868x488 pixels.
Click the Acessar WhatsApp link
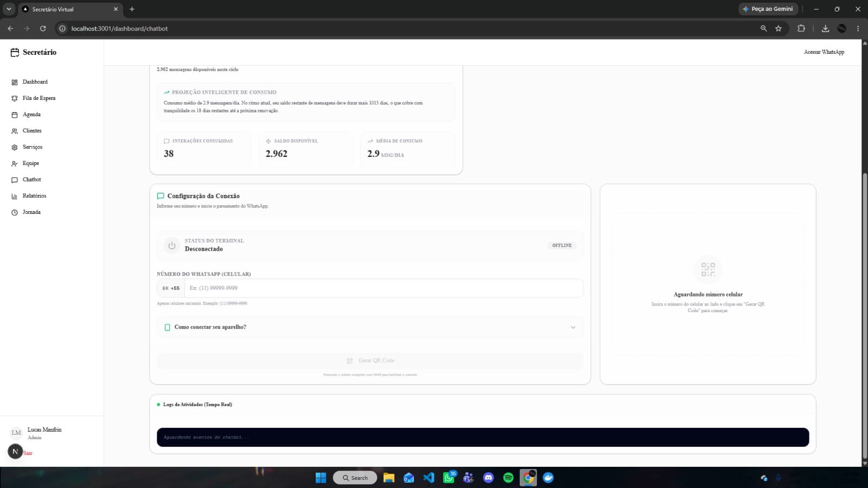[x=824, y=52]
